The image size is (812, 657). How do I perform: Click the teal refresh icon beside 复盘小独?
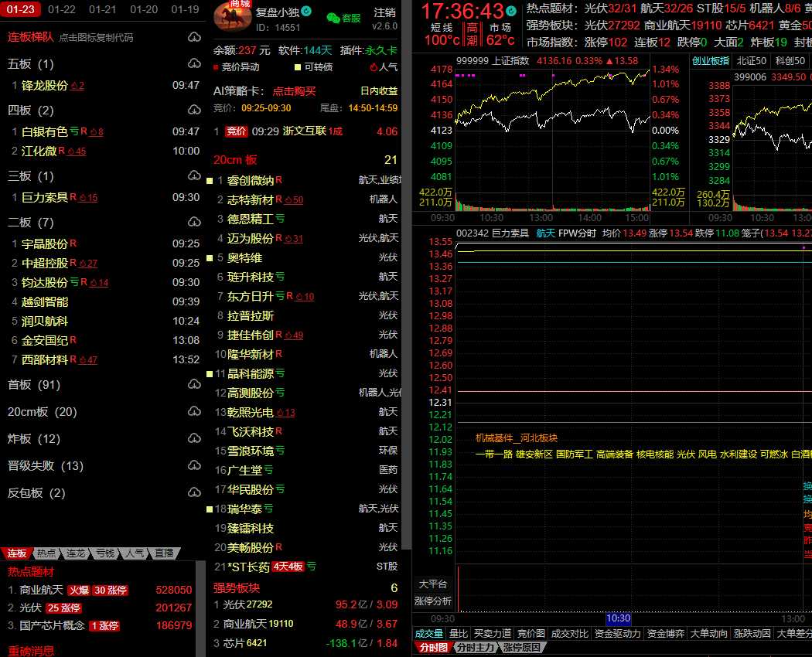tap(306, 12)
